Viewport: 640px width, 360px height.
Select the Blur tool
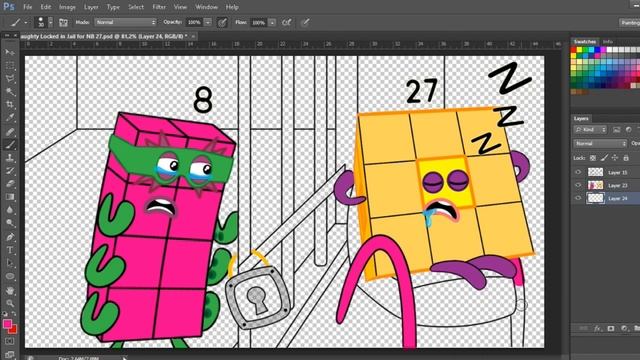[10, 210]
